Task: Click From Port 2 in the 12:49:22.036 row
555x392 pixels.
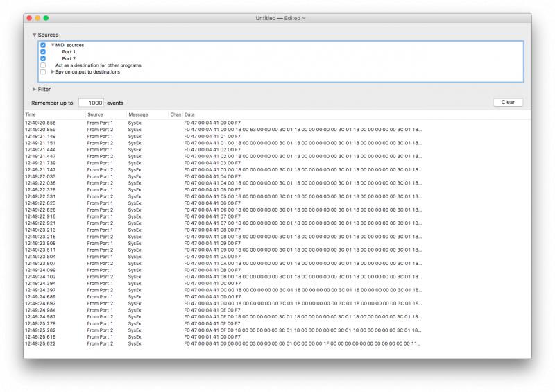Action: (x=100, y=183)
